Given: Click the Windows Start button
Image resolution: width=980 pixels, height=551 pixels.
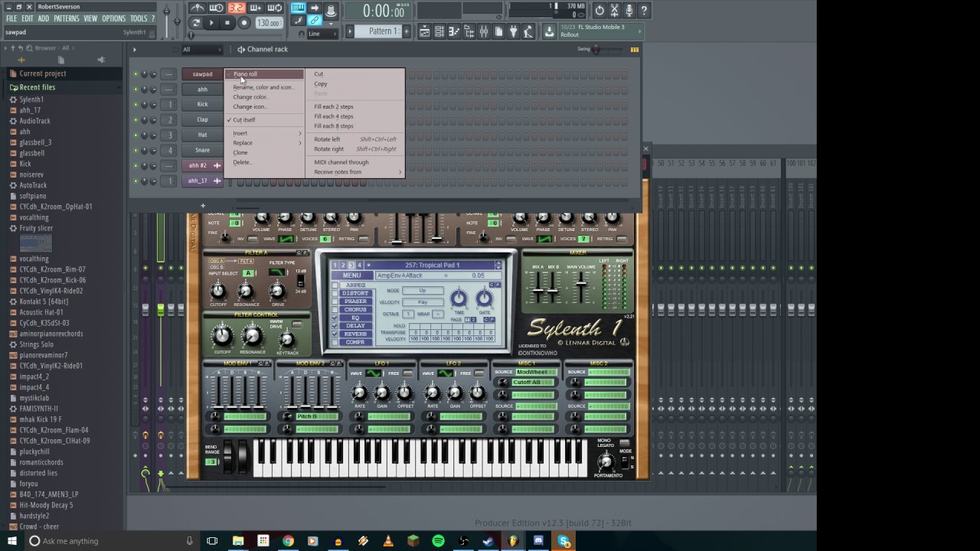Looking at the screenshot, I should pos(12,541).
